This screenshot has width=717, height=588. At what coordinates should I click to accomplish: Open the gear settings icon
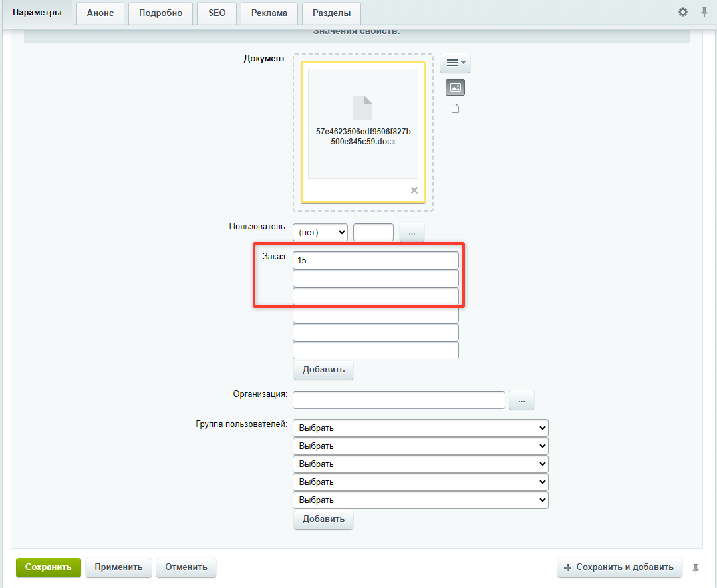[682, 13]
